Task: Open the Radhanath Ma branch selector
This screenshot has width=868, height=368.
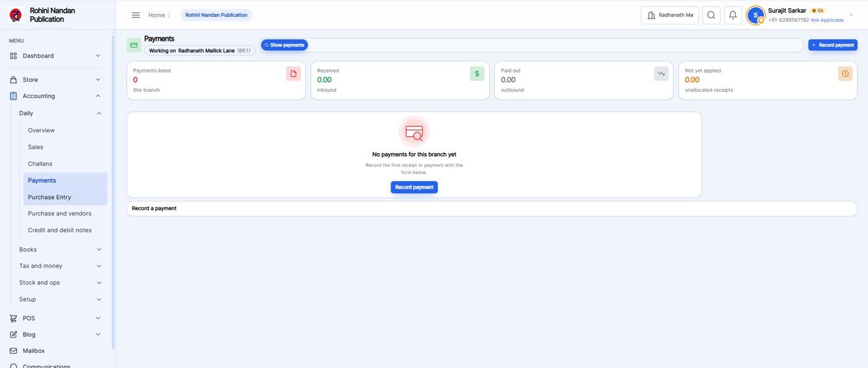Action: (x=670, y=15)
